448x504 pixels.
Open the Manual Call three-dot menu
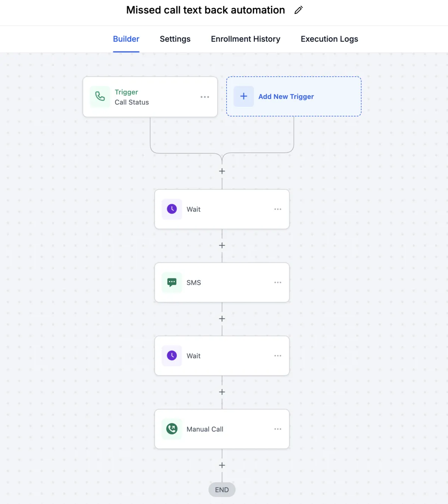pyautogui.click(x=278, y=429)
